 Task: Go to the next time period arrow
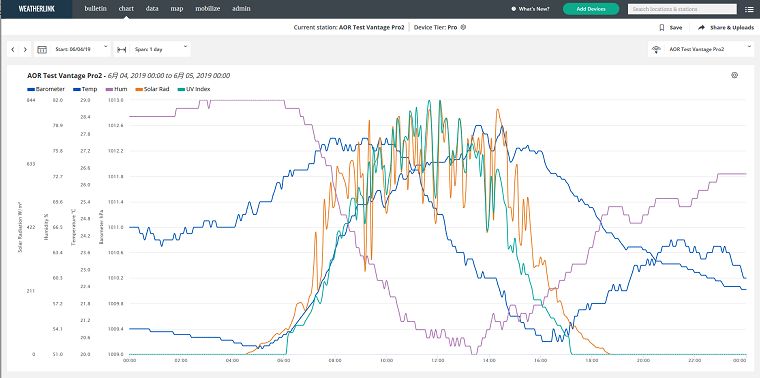[x=25, y=49]
